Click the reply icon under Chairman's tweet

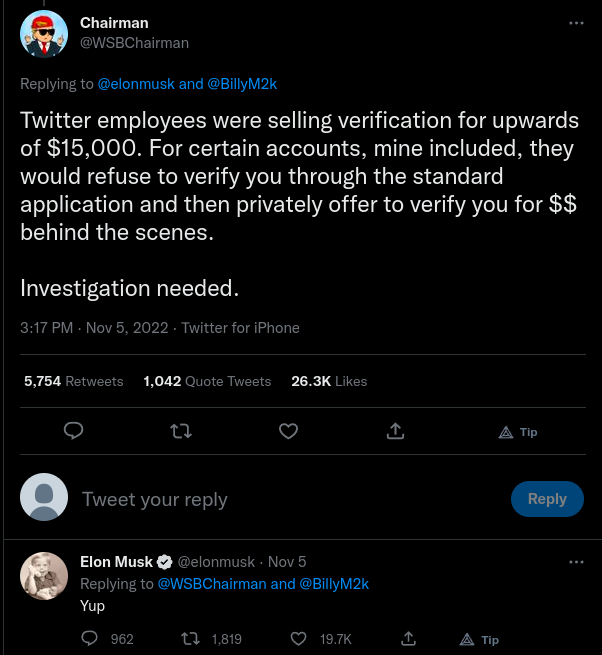(73, 431)
